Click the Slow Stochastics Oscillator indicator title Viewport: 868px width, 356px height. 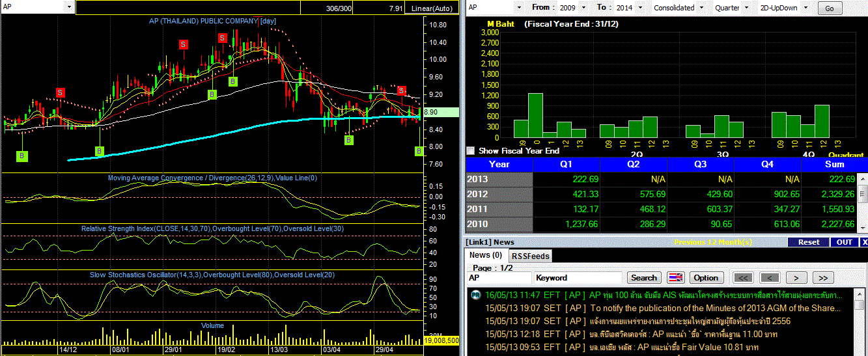(212, 275)
